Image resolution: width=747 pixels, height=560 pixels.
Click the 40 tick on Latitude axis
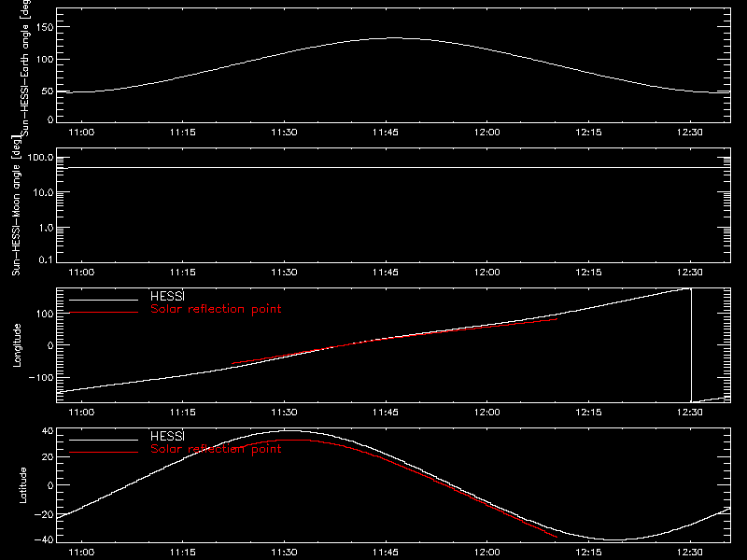click(48, 431)
